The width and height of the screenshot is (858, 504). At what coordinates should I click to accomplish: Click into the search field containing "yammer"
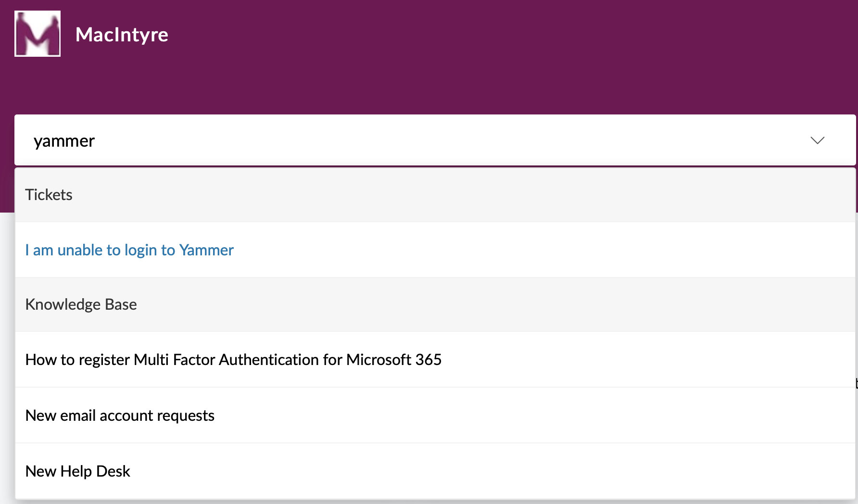pos(385,140)
